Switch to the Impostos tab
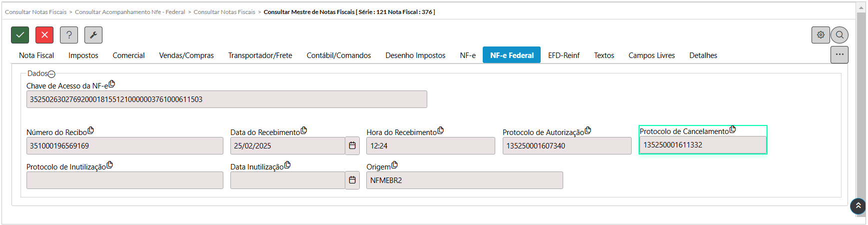 click(x=83, y=55)
